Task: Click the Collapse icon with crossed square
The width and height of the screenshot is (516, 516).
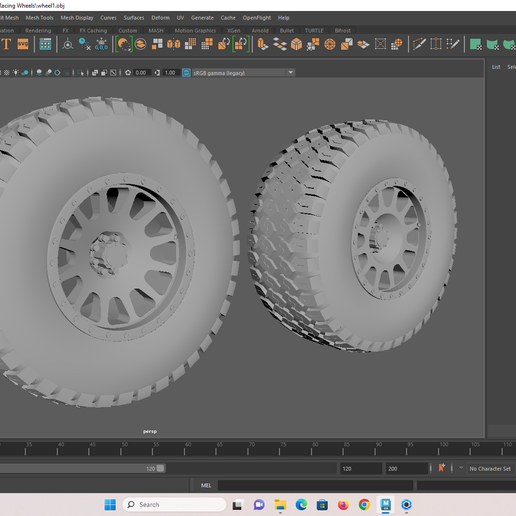Action: [380, 44]
